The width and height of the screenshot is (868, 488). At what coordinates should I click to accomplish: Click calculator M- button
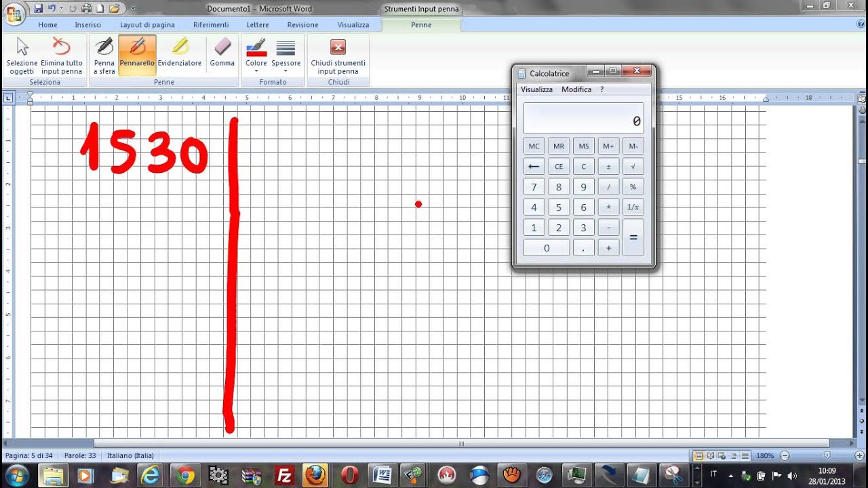click(633, 146)
